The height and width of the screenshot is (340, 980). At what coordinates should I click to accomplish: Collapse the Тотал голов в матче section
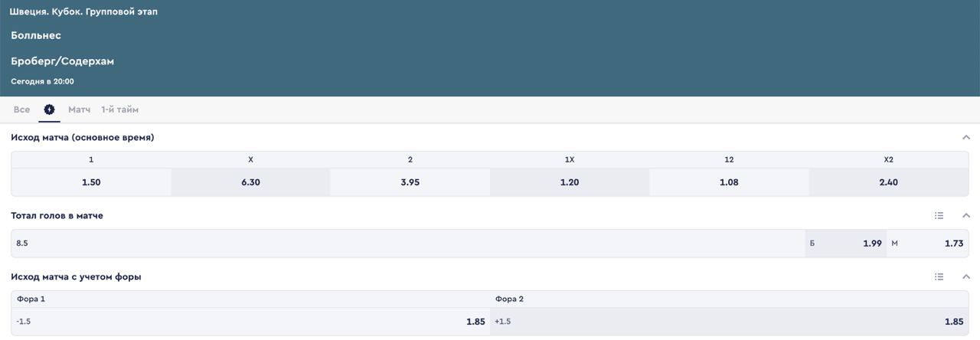[x=966, y=216]
